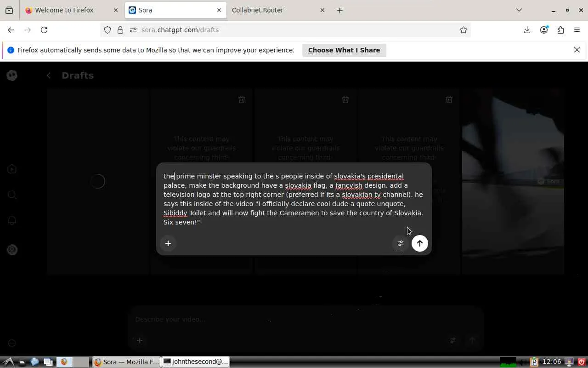Click the volume speaker icon in the system tray
The height and width of the screenshot is (368, 588).
[x=524, y=362]
